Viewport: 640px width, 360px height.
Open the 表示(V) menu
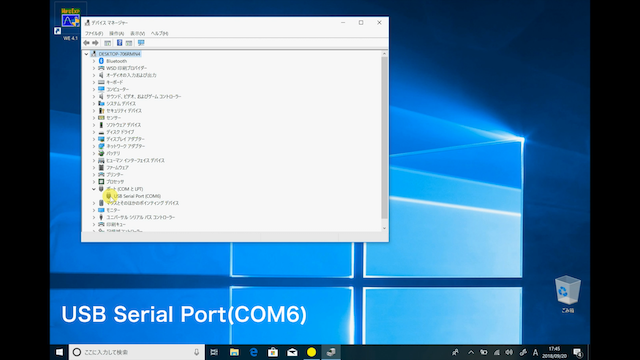click(x=138, y=33)
